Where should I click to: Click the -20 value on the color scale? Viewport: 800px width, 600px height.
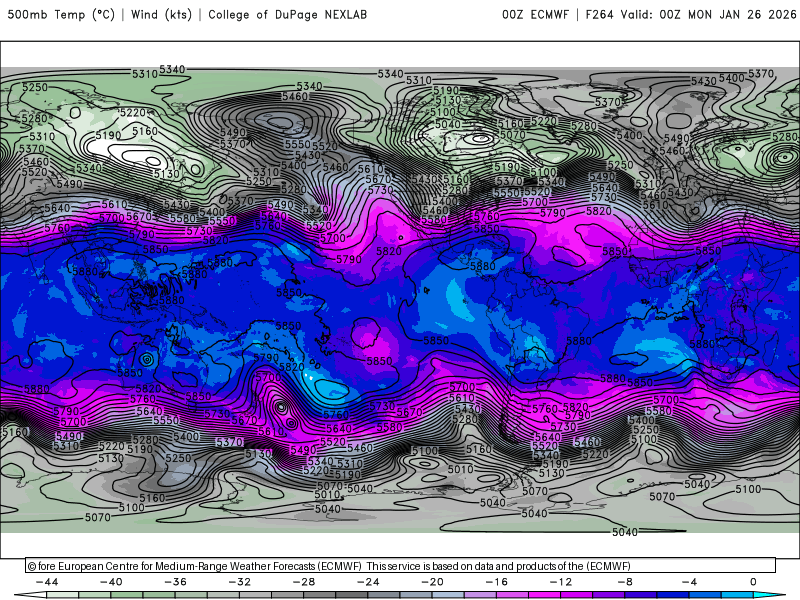tap(433, 582)
